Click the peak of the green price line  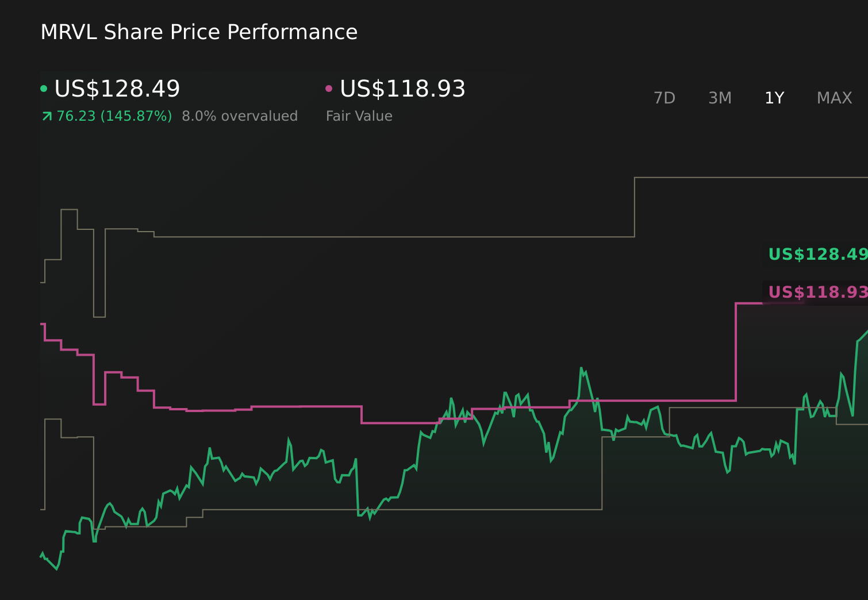tap(582, 368)
